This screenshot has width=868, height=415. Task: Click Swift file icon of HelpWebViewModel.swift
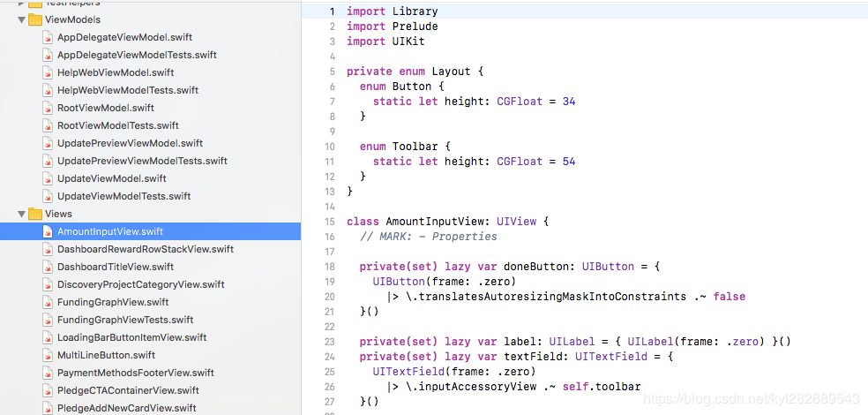point(49,72)
